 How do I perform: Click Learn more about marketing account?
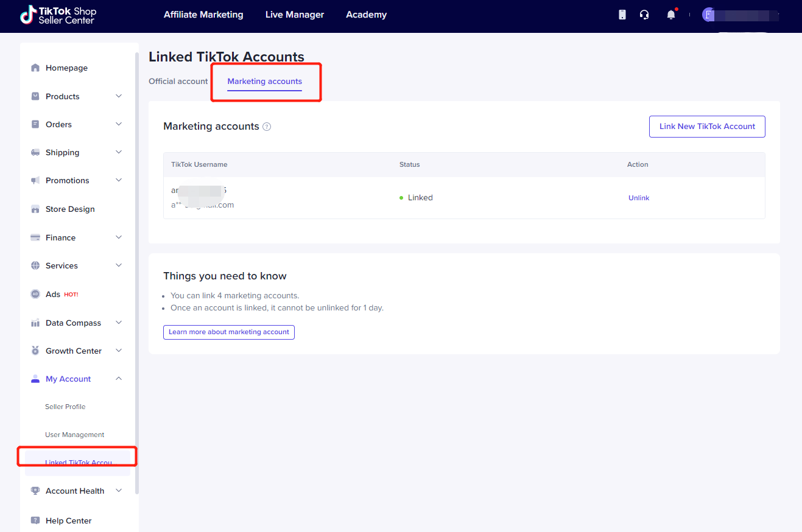point(229,332)
